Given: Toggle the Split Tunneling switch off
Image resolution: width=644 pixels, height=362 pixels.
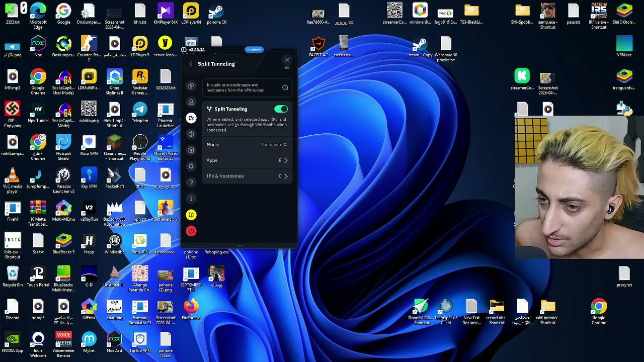Looking at the screenshot, I should [281, 109].
